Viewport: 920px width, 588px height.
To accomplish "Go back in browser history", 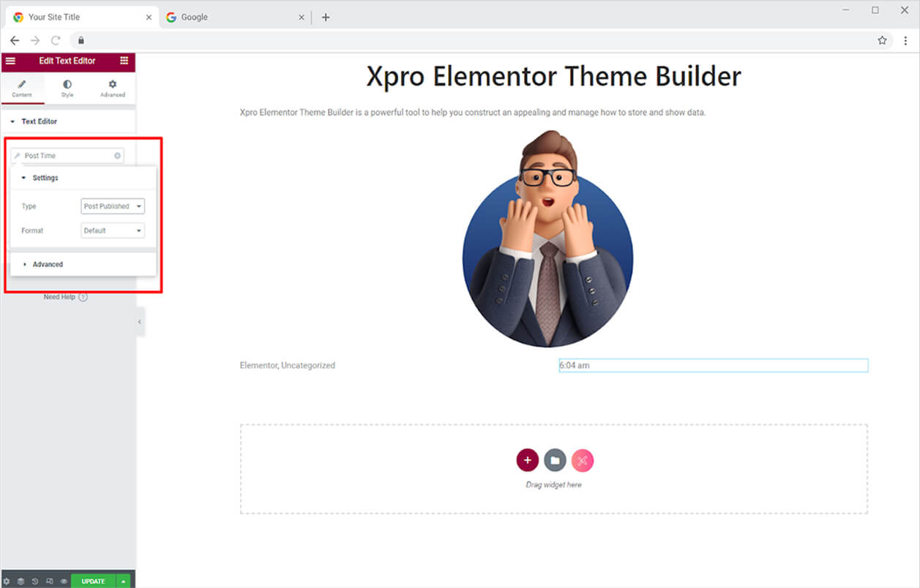I will coord(15,40).
